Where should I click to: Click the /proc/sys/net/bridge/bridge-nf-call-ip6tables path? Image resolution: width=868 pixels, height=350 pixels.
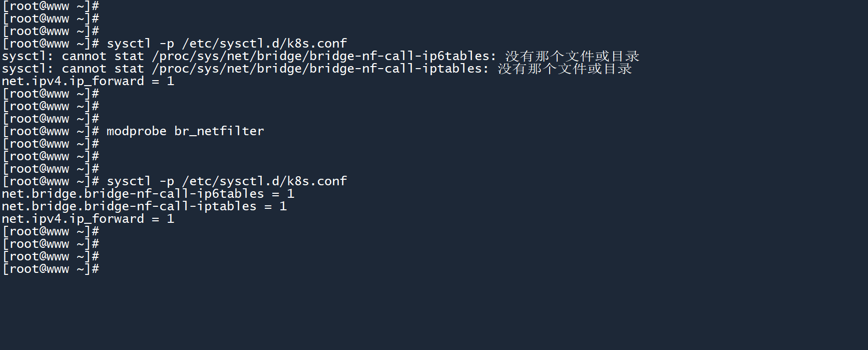pyautogui.click(x=324, y=56)
